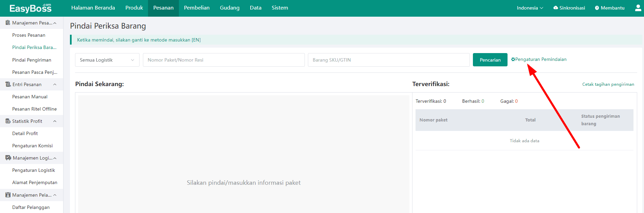
Task: Open Cetak tagihan pengiriman link
Action: tap(608, 84)
